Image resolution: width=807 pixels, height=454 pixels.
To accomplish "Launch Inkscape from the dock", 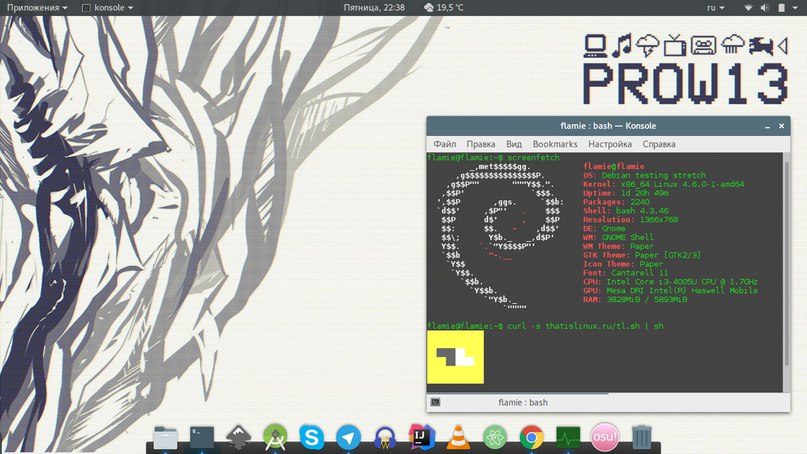I will coord(238,437).
